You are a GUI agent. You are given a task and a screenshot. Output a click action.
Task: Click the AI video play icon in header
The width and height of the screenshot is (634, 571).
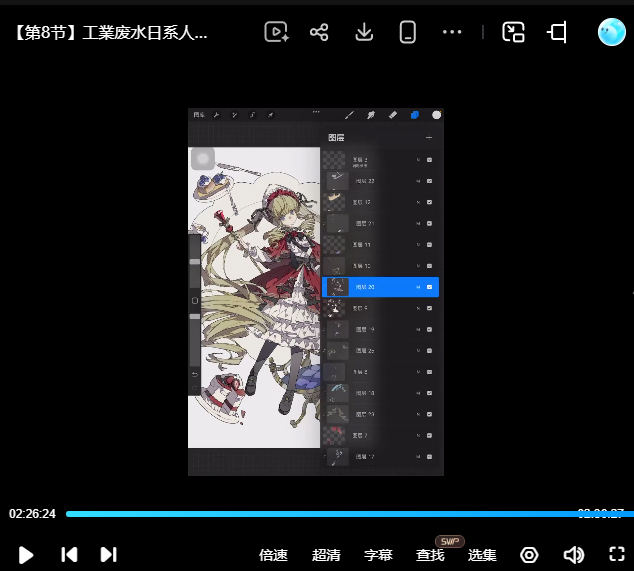pos(277,32)
